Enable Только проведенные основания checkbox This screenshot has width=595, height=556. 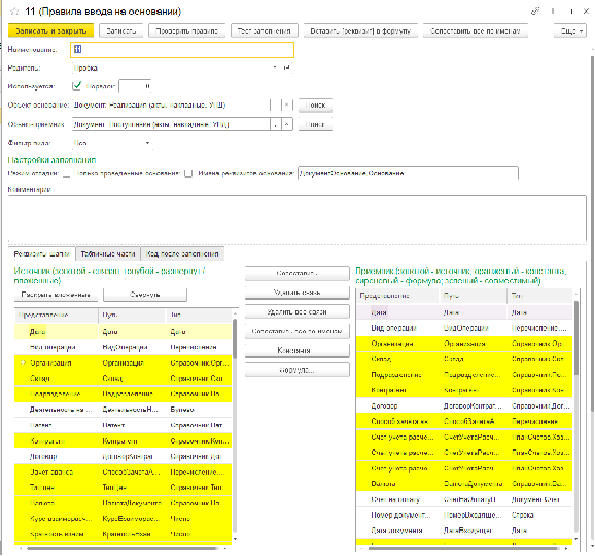(x=188, y=173)
